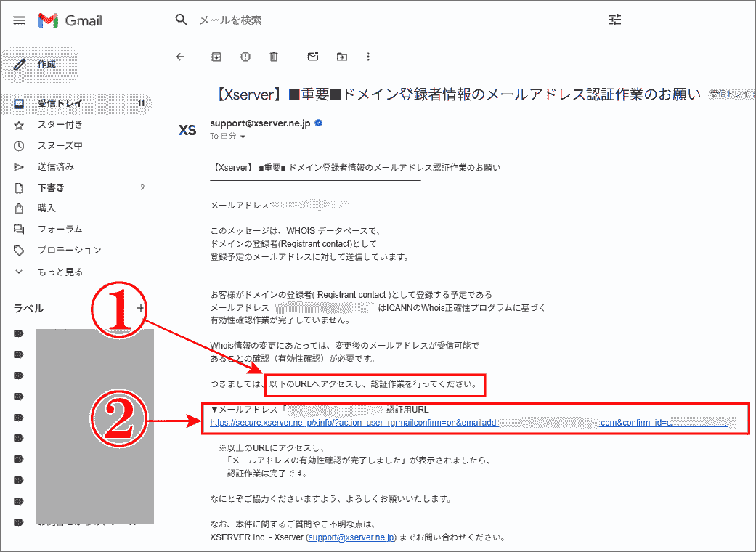Go back to inbox with back arrow
The image size is (756, 552).
click(x=181, y=56)
